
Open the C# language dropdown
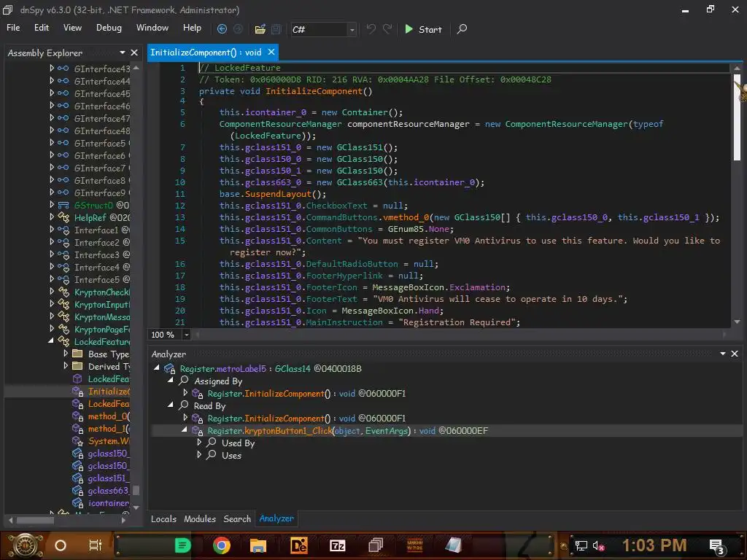point(352,30)
